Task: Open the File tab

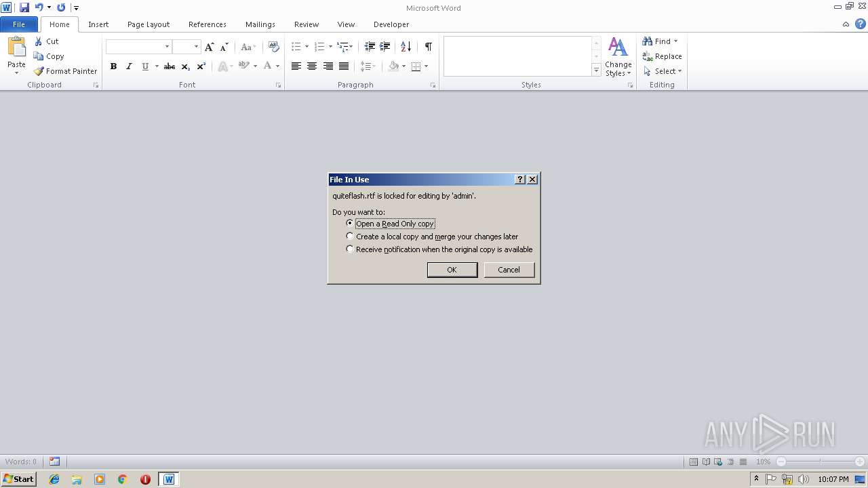Action: coord(19,24)
